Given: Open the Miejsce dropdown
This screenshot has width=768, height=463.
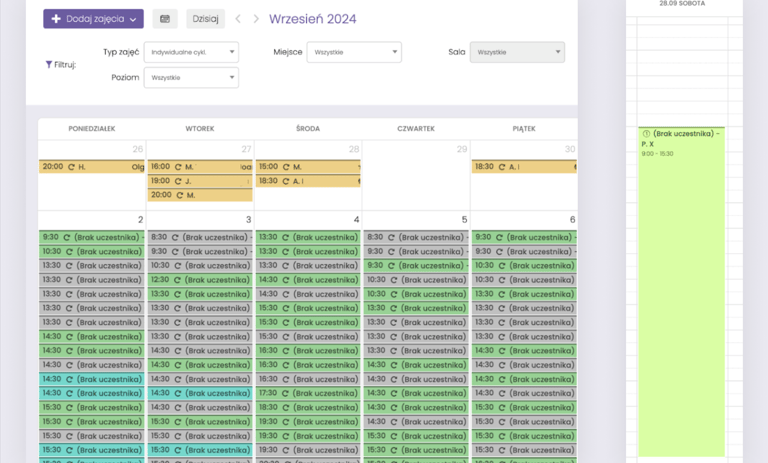Looking at the screenshot, I should coord(354,52).
